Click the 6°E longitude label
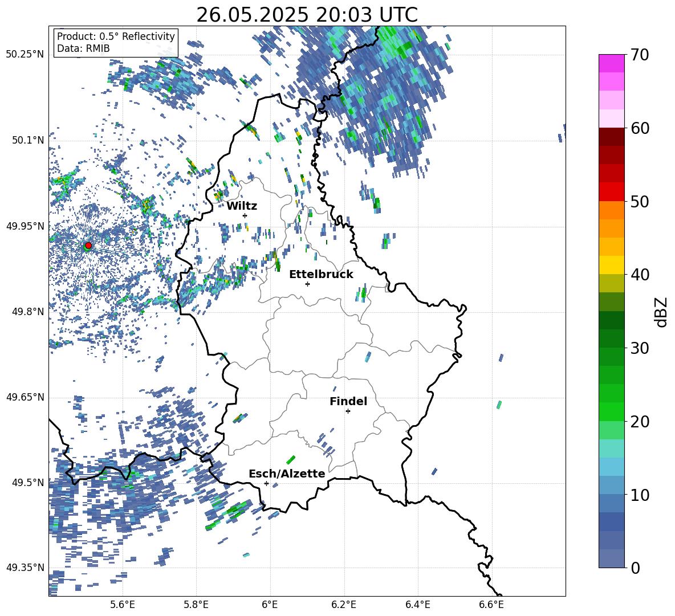The image size is (675, 616). (270, 605)
